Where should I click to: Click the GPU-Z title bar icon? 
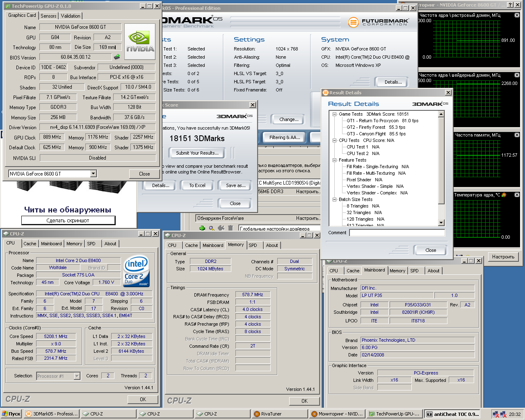click(x=8, y=6)
